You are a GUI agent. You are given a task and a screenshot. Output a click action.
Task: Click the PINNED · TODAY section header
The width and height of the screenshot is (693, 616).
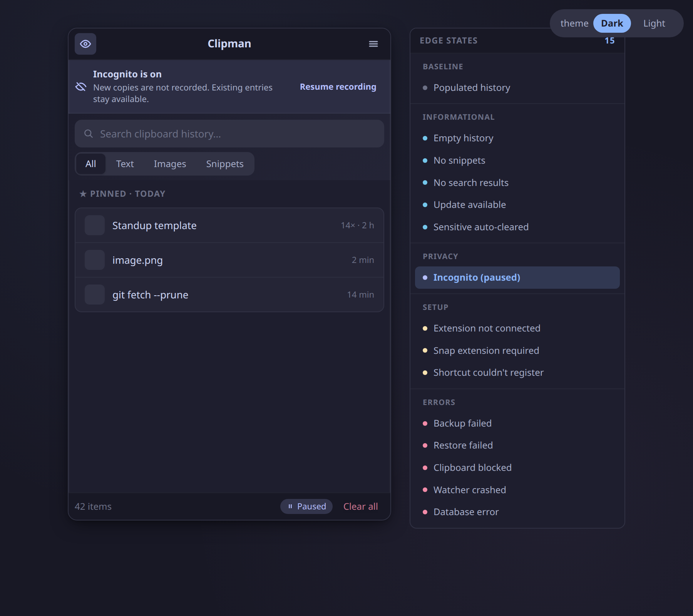(122, 194)
